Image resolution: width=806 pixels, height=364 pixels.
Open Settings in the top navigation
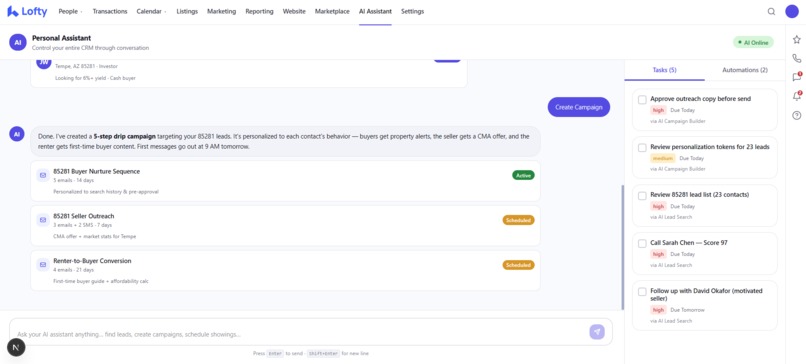(413, 11)
